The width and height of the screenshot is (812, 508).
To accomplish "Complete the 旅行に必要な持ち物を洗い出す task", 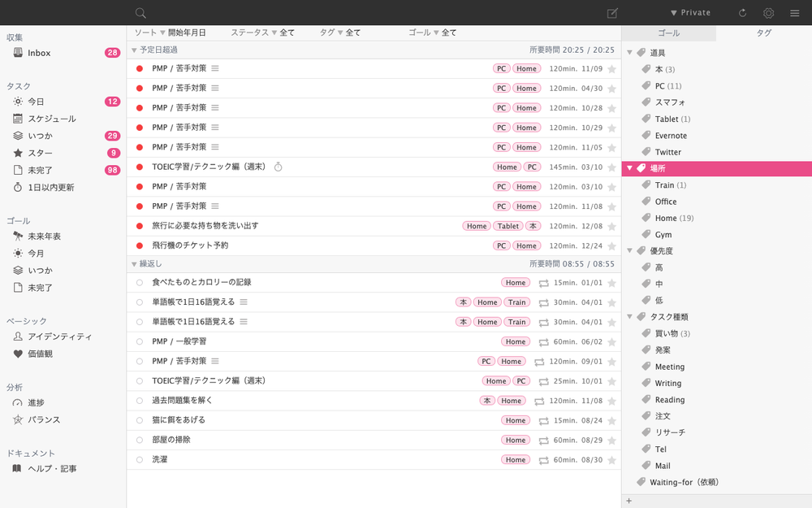I will click(x=140, y=226).
